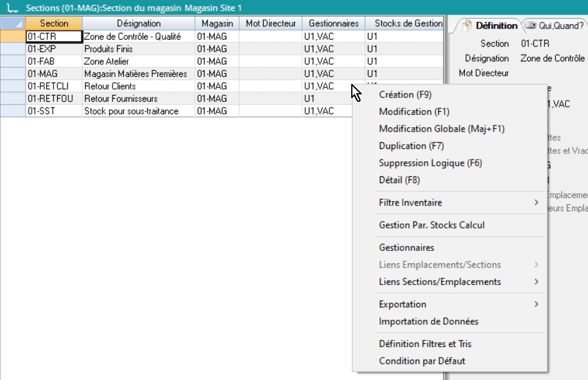Open Gestion Par. Stocks Calcul

pos(431,225)
